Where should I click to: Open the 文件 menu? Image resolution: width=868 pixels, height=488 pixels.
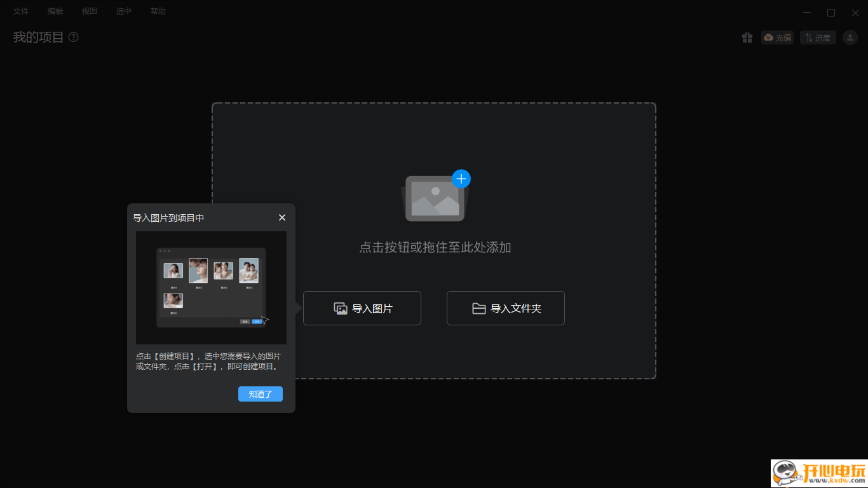click(21, 11)
